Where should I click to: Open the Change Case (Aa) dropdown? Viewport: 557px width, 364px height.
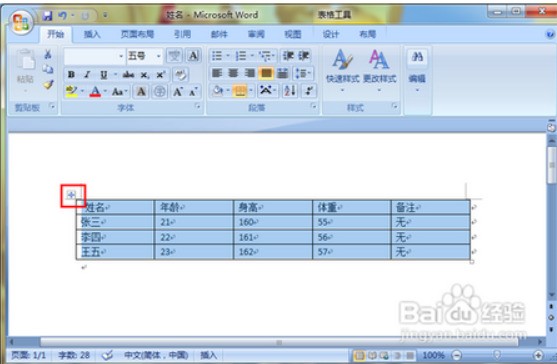[x=119, y=92]
